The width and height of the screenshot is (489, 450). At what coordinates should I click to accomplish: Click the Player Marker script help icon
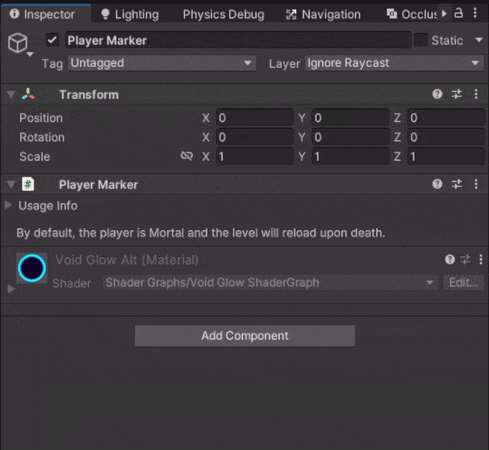click(x=437, y=184)
